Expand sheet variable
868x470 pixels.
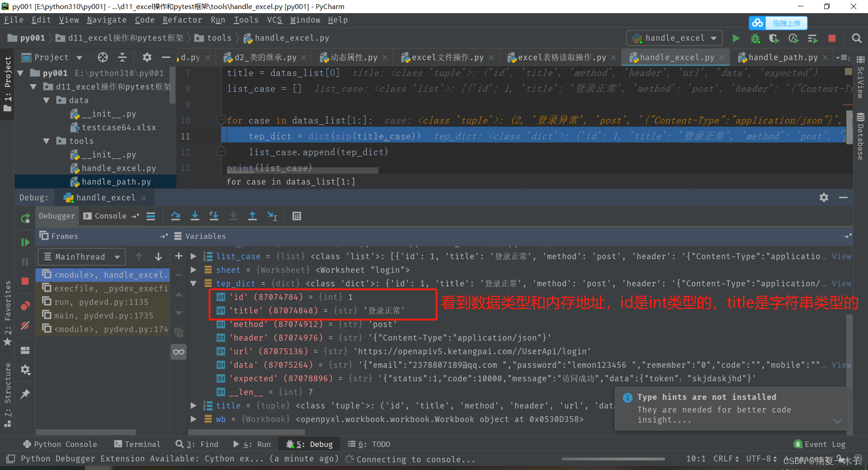193,270
